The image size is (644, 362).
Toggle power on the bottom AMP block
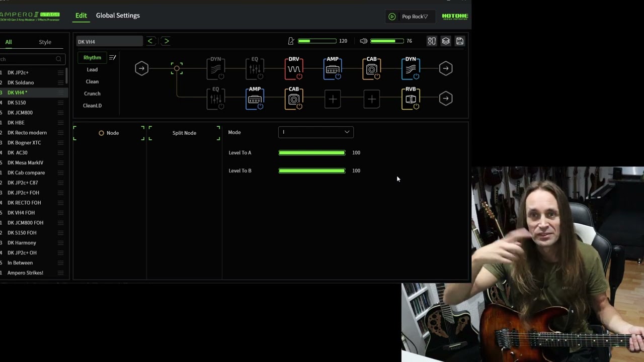(260, 107)
